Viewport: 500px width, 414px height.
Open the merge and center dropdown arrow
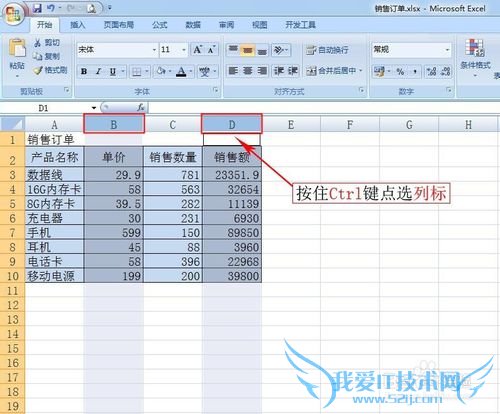click(x=361, y=71)
